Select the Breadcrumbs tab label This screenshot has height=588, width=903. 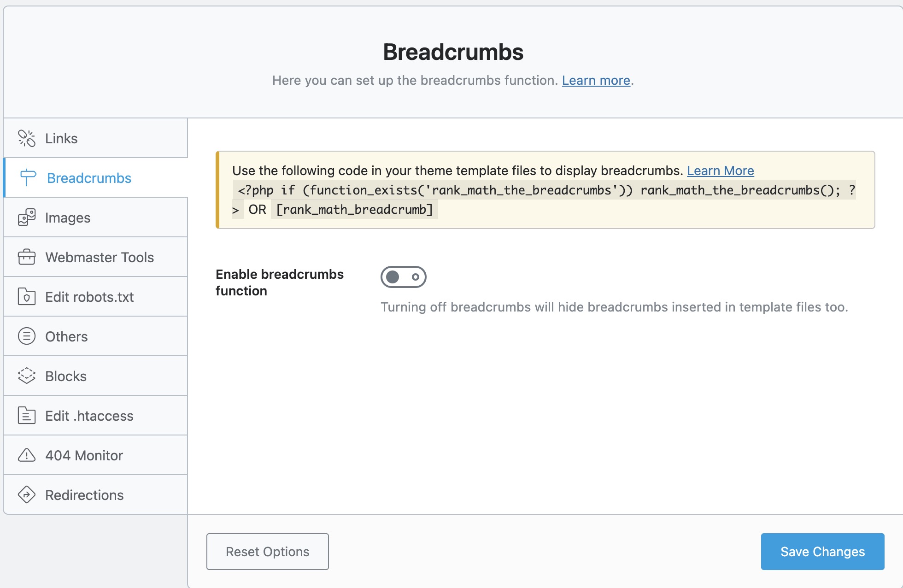tap(89, 178)
